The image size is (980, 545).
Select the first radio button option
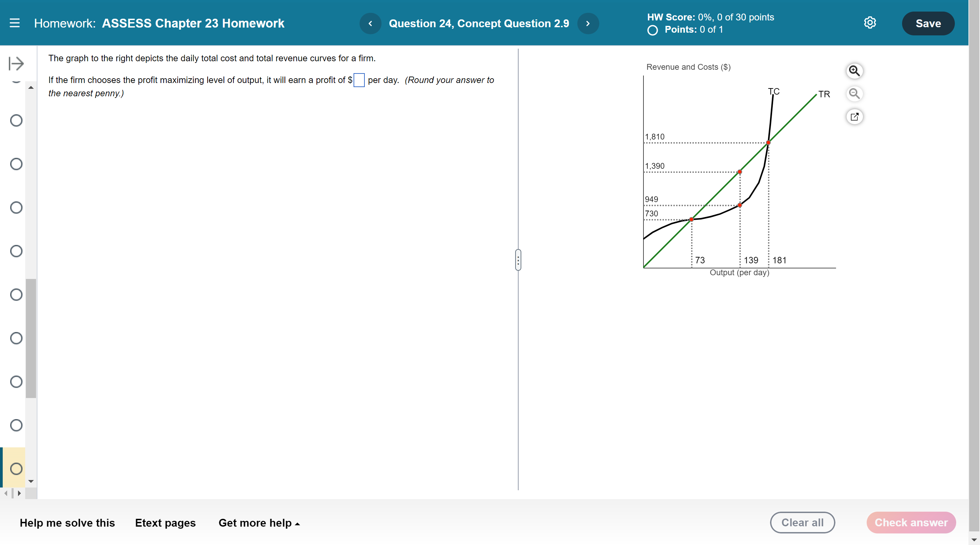point(16,120)
